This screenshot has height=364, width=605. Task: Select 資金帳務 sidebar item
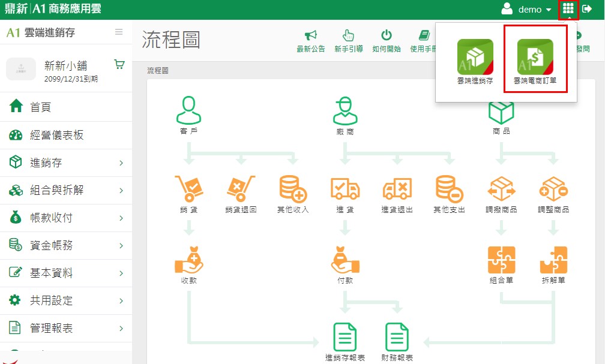click(x=66, y=245)
